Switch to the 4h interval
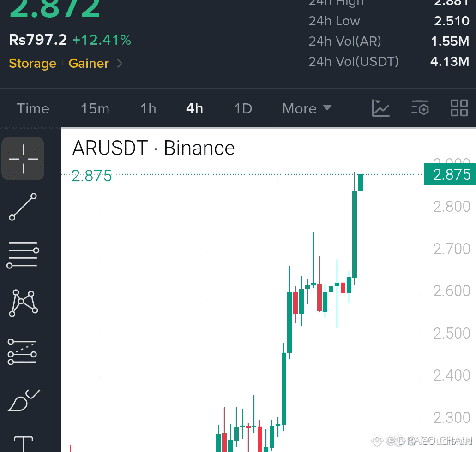 coord(194,108)
